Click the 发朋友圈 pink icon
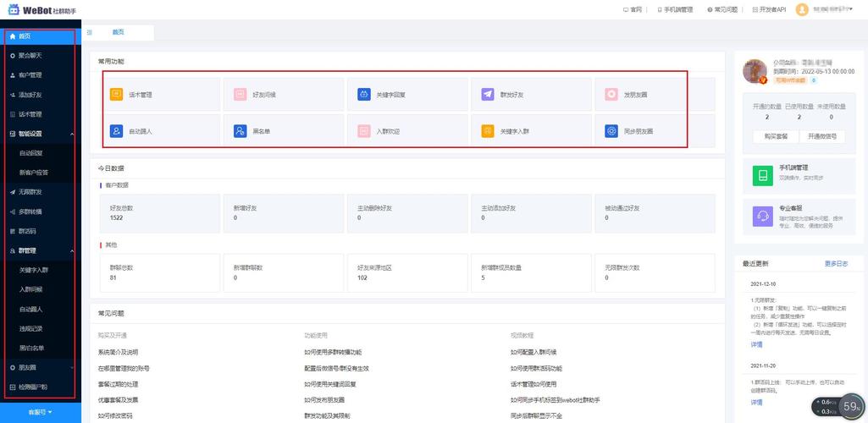868x423 pixels. coord(611,95)
